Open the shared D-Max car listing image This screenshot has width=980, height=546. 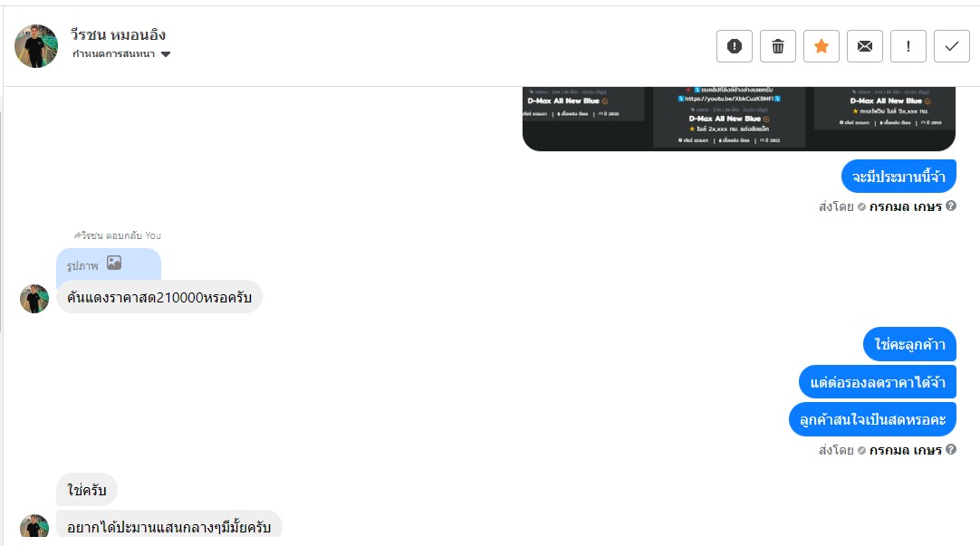pyautogui.click(x=739, y=119)
